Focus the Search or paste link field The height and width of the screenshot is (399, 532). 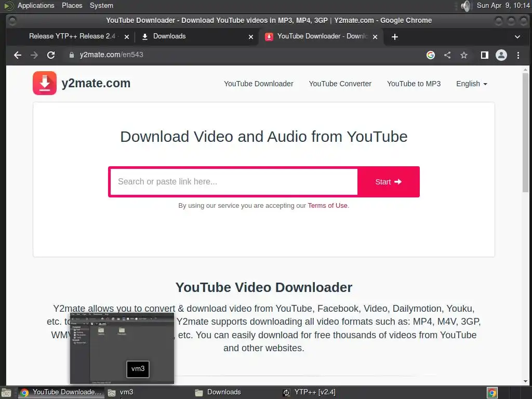click(234, 182)
